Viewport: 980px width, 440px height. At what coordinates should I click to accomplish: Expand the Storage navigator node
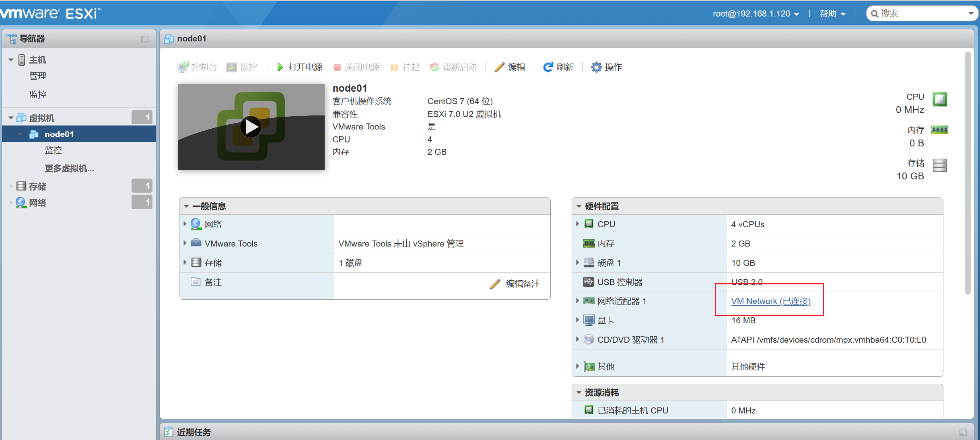(x=11, y=186)
